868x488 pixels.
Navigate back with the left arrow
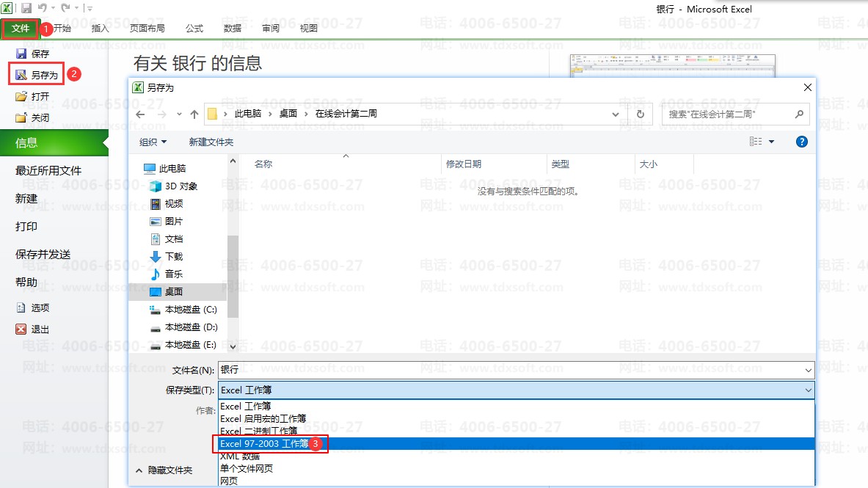click(141, 114)
